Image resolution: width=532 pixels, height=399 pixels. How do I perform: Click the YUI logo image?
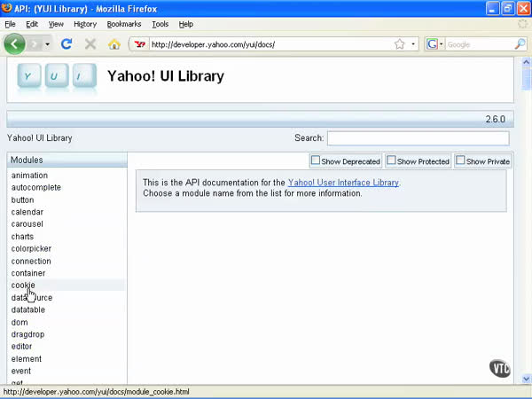click(x=56, y=78)
